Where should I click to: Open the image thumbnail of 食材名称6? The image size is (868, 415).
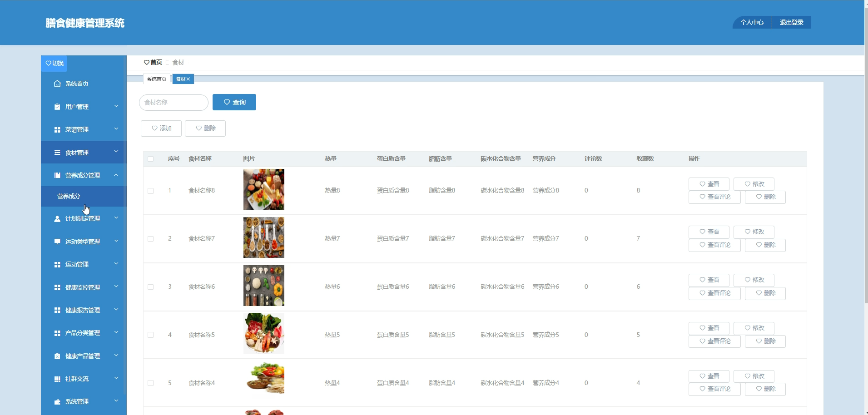pyautogui.click(x=264, y=286)
